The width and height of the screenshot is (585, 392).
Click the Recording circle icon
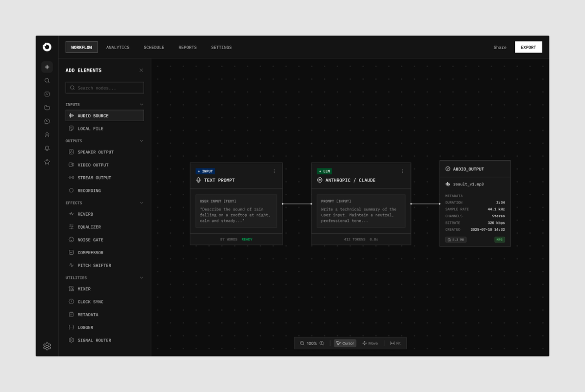pos(71,190)
